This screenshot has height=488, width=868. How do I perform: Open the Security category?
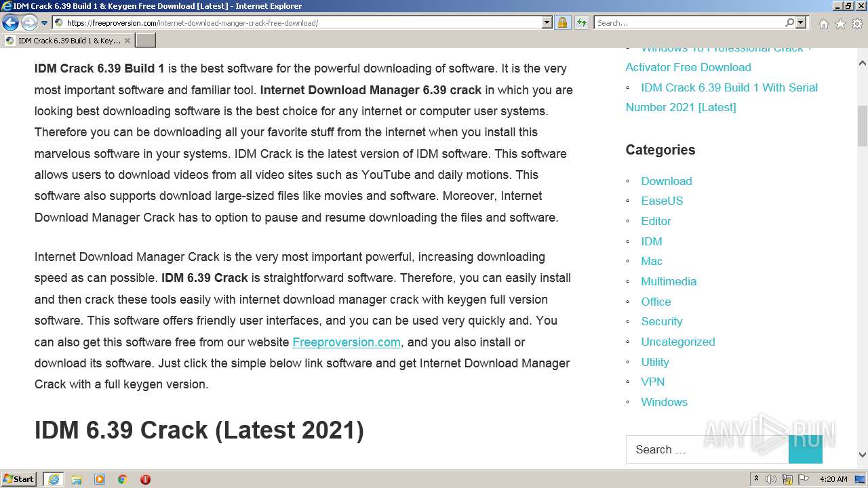[x=662, y=321]
